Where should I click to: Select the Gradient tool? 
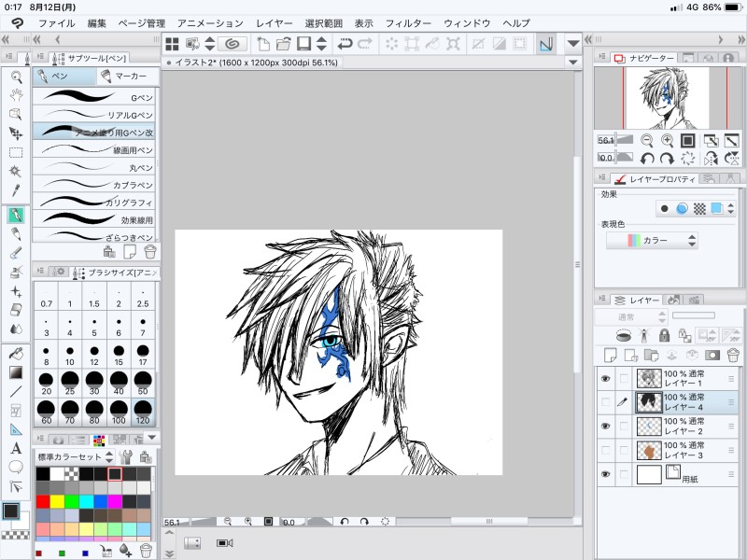click(x=16, y=372)
